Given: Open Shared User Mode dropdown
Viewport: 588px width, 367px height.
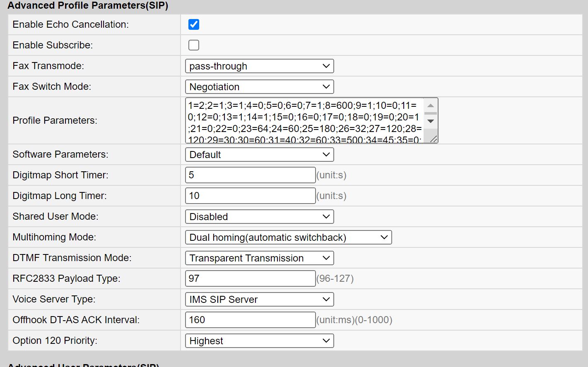Looking at the screenshot, I should pyautogui.click(x=259, y=217).
